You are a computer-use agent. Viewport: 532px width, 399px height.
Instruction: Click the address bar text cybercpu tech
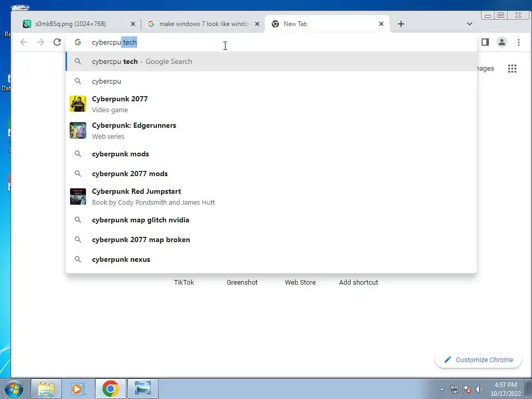point(114,43)
